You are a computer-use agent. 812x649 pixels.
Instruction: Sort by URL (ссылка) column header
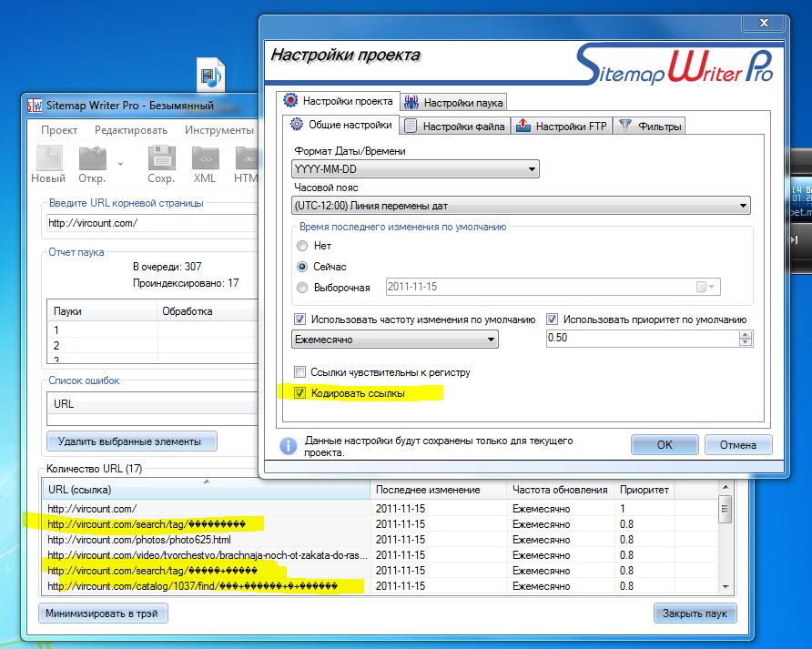tap(206, 490)
